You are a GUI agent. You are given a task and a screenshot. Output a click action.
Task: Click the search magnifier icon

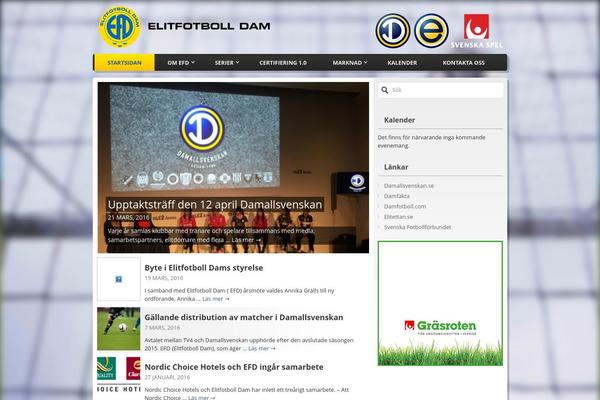click(x=385, y=90)
